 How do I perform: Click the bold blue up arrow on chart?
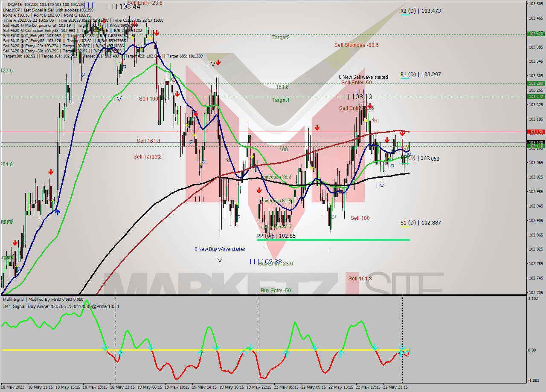(57, 212)
